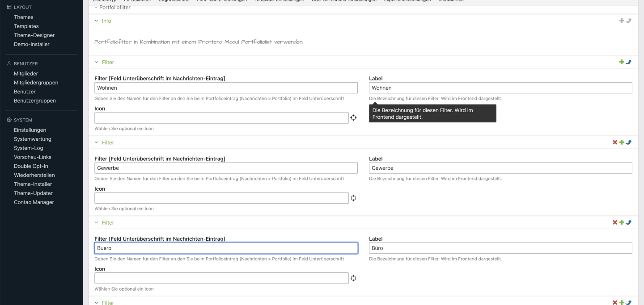The height and width of the screenshot is (305, 644).
Task: Delete the Gewerbe filter with red X
Action: point(615,142)
